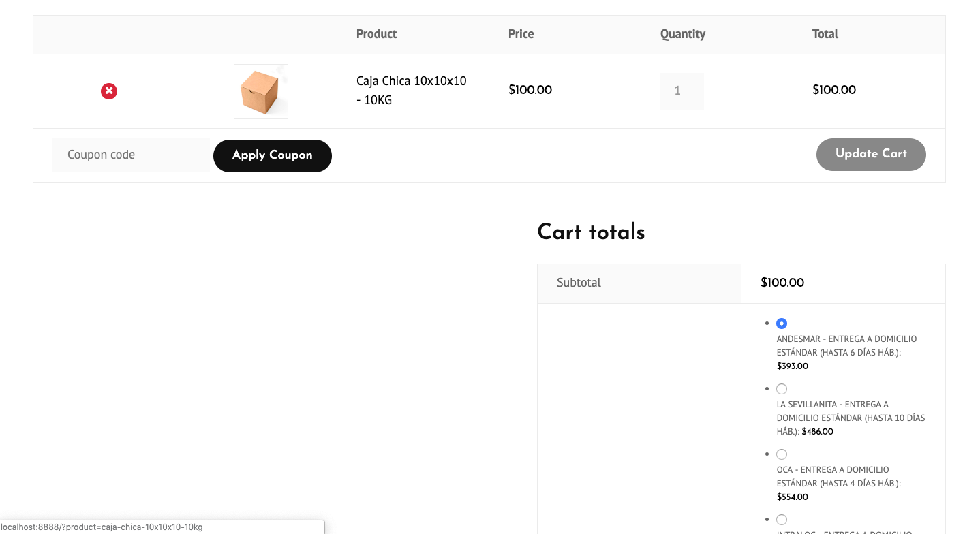The height and width of the screenshot is (534, 980).
Task: Focus the Coupon code input field
Action: pos(131,155)
